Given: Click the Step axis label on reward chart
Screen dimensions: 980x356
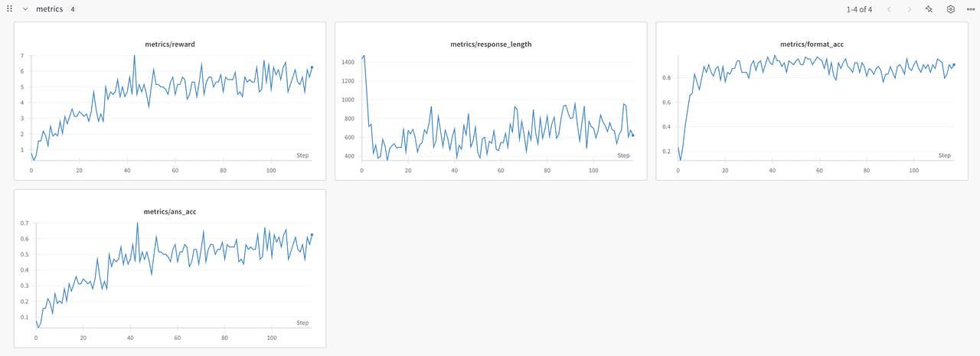Looking at the screenshot, I should click(302, 155).
